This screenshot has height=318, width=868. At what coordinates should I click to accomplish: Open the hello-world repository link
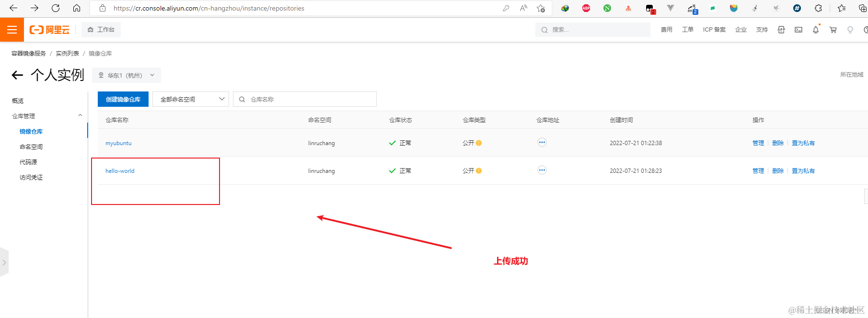120,171
